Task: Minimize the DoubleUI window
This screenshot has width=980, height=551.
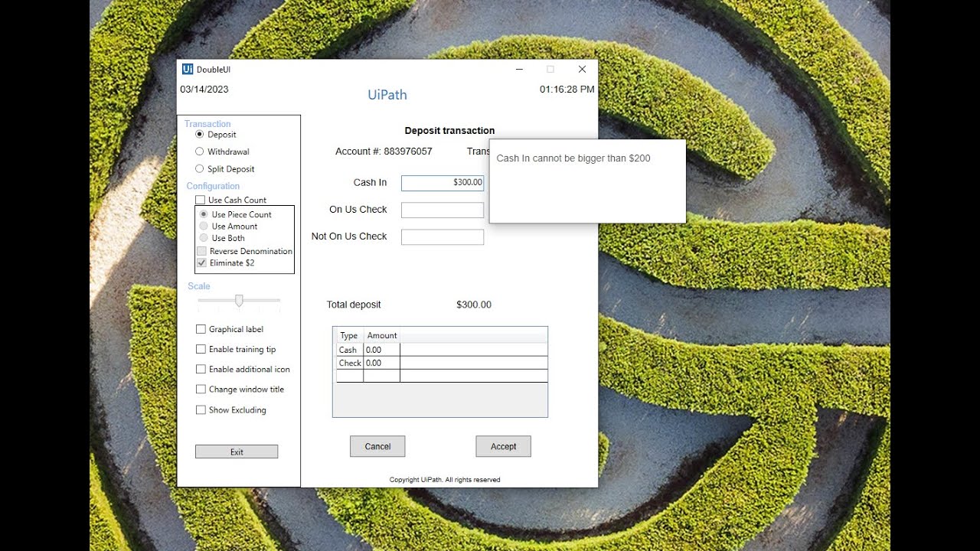Action: point(519,70)
